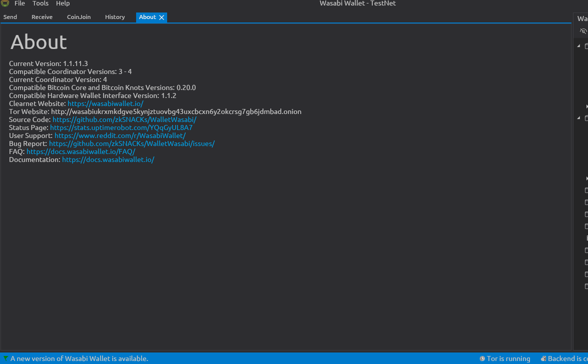The height and width of the screenshot is (364, 588).
Task: Click the Wasabi Wallet logo icon
Action: 5,3
